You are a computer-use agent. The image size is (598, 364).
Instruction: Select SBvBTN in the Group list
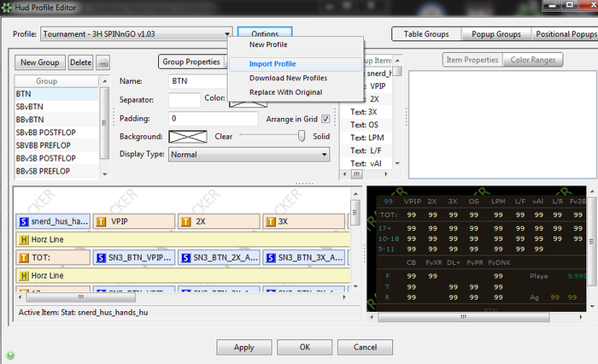point(56,107)
